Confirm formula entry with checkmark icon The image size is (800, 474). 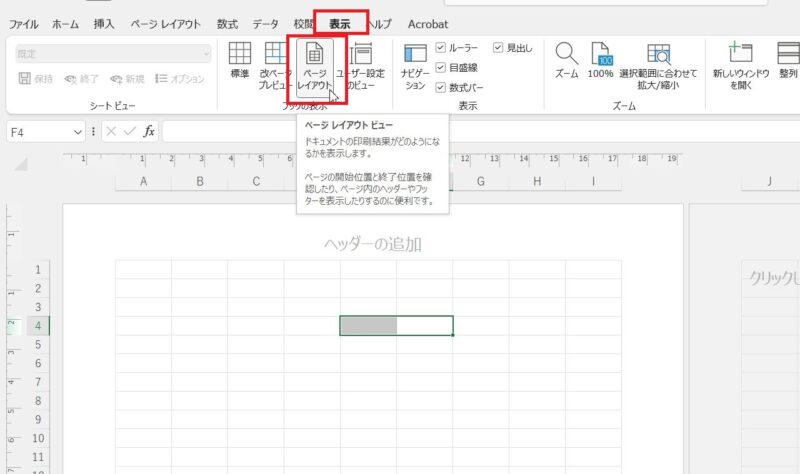(130, 132)
